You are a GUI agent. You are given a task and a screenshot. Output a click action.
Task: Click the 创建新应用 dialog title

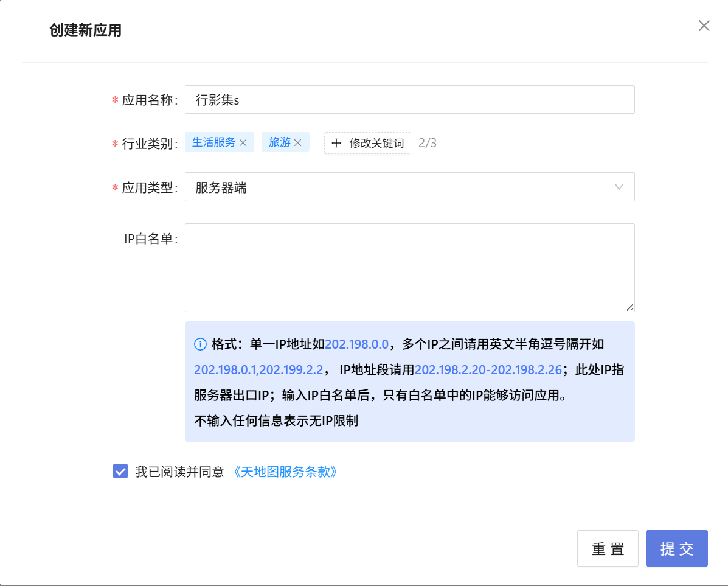85,30
